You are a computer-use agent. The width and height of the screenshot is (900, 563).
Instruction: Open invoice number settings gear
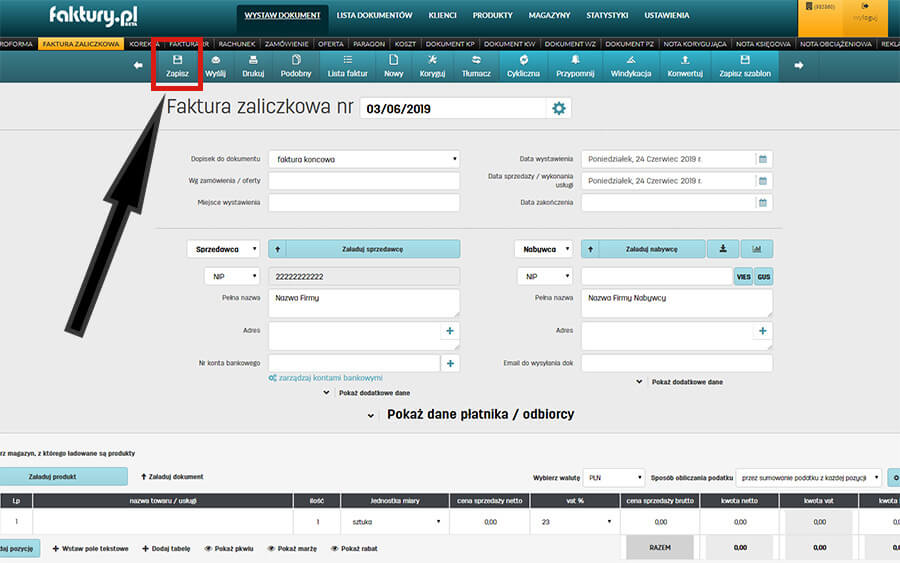(559, 108)
